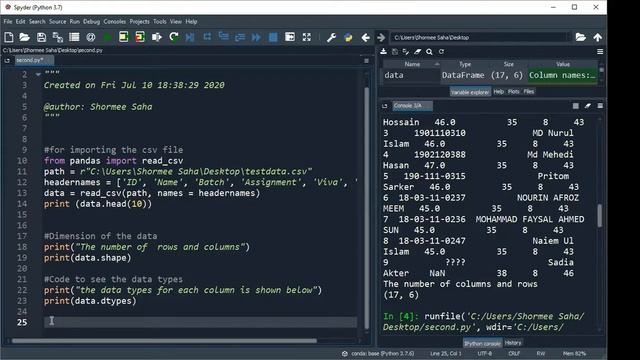640x360 pixels.
Task: Open Preferences with the wrench icon
Action: 331,38
